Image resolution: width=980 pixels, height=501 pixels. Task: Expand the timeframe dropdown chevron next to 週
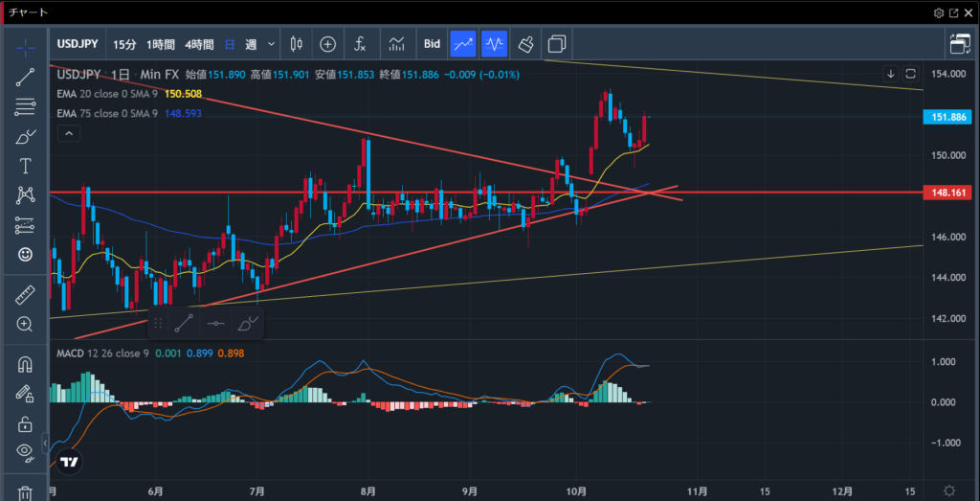click(x=272, y=44)
